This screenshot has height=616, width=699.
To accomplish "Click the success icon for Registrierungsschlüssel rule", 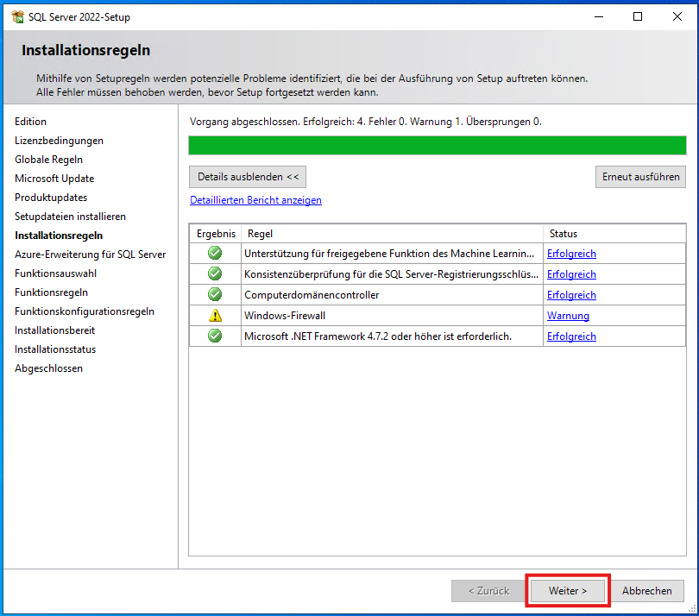I will [x=214, y=273].
